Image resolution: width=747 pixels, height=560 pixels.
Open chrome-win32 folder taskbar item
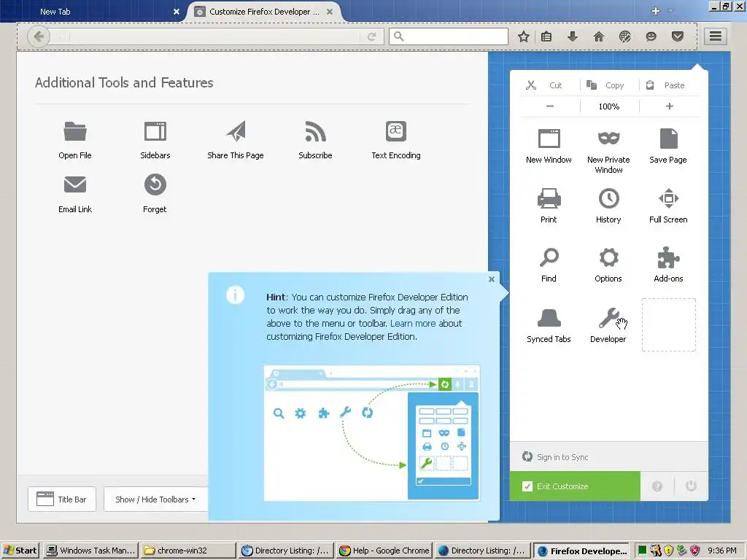point(188,551)
